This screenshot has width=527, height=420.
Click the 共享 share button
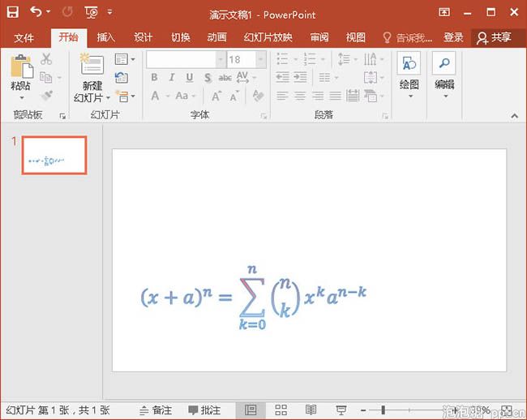point(494,37)
